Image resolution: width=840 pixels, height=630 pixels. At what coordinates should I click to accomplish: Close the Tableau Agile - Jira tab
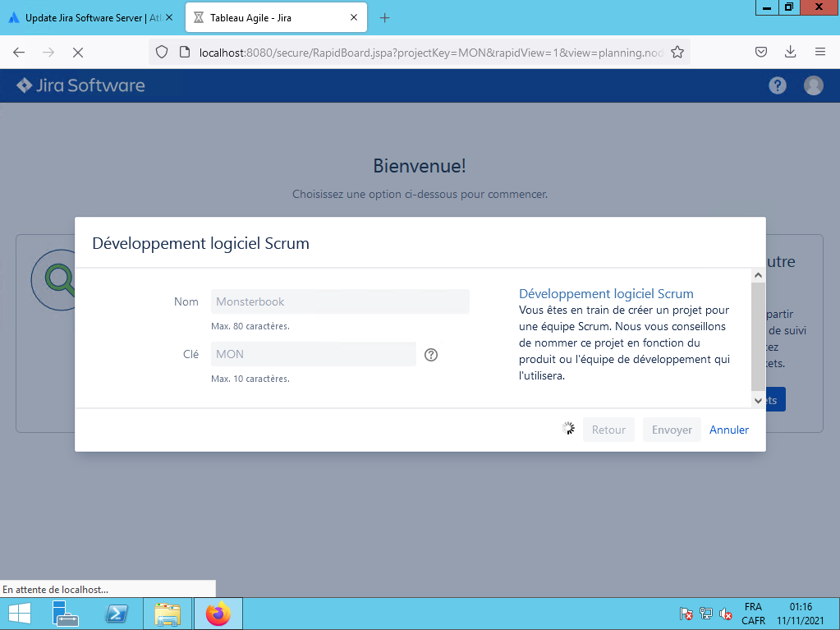tap(354, 17)
